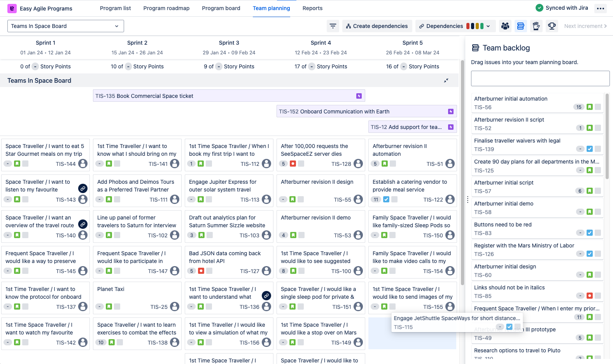This screenshot has width=613, height=364.
Task: Click story type icon for TIS-56 backlog item
Action: (590, 107)
